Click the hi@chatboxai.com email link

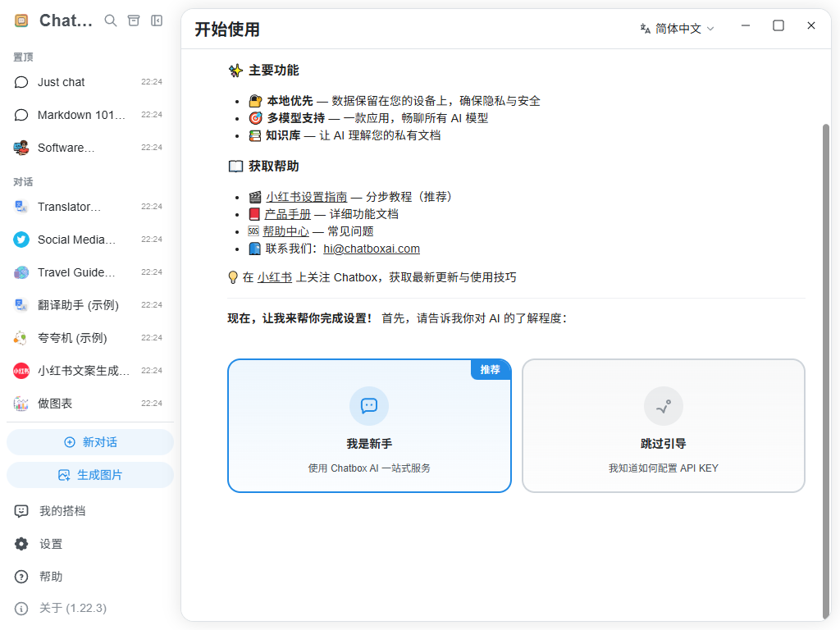(372, 249)
